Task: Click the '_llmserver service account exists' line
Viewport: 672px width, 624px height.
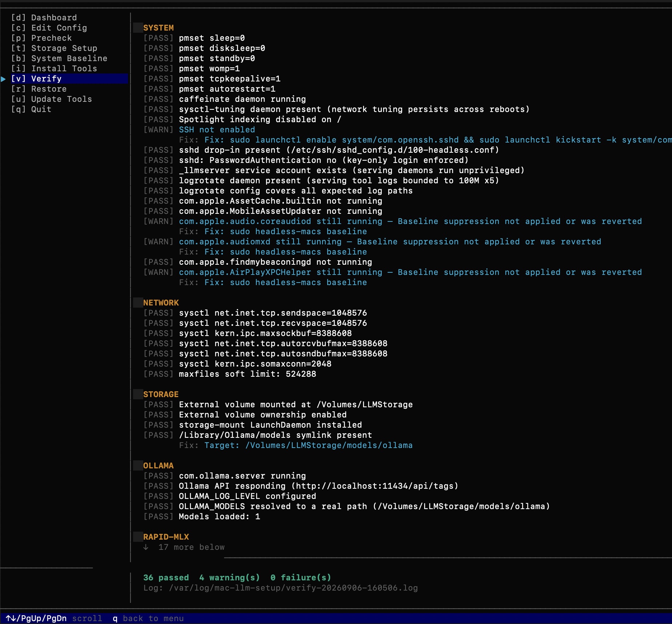Action: pyautogui.click(x=334, y=170)
